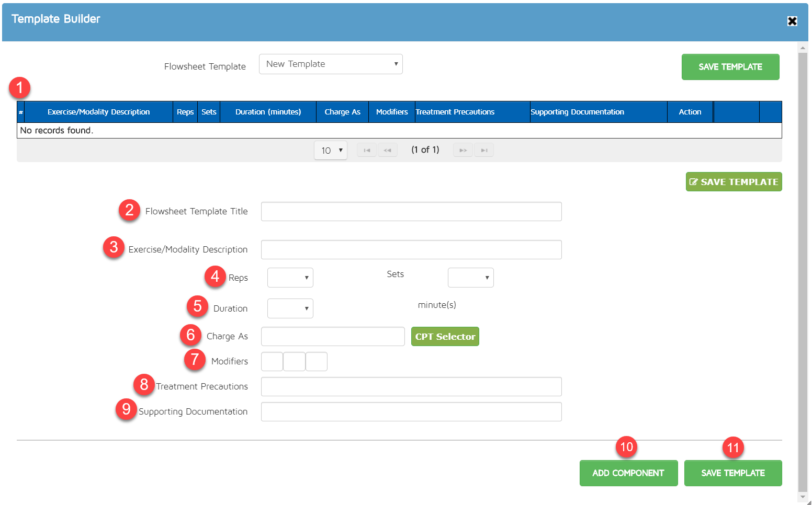Open the Flowsheet Template dropdown

(331, 64)
